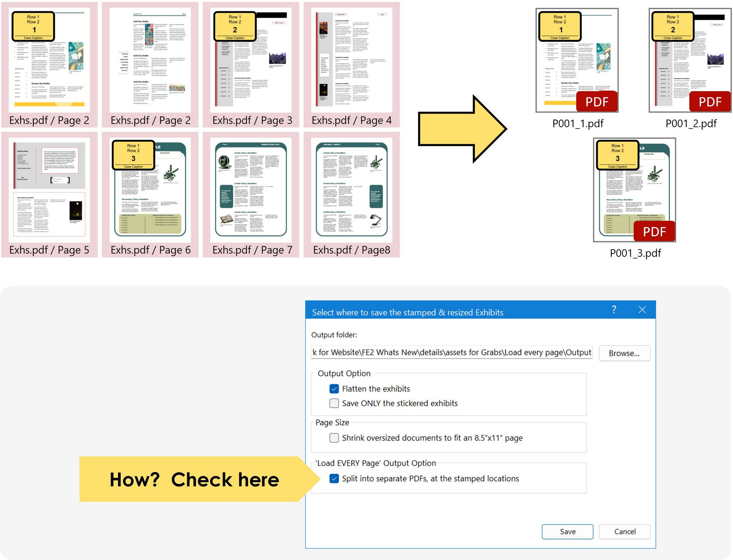Viewport: 733px width, 560px height.
Task: Select the yellow exhibit sticker numbered 3
Action: pyautogui.click(x=133, y=155)
